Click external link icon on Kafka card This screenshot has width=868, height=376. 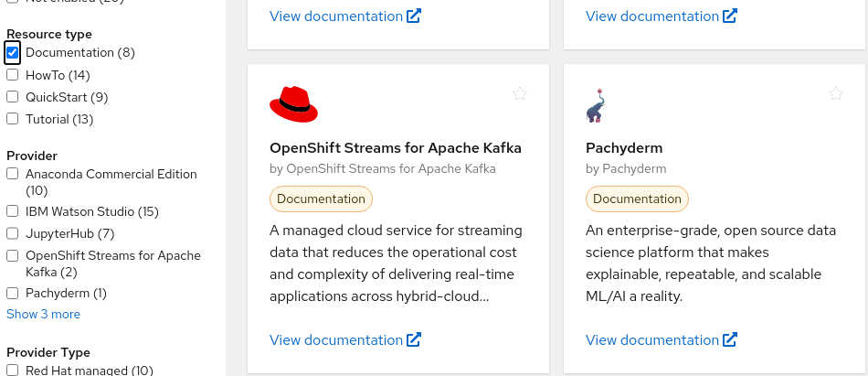[x=414, y=339]
